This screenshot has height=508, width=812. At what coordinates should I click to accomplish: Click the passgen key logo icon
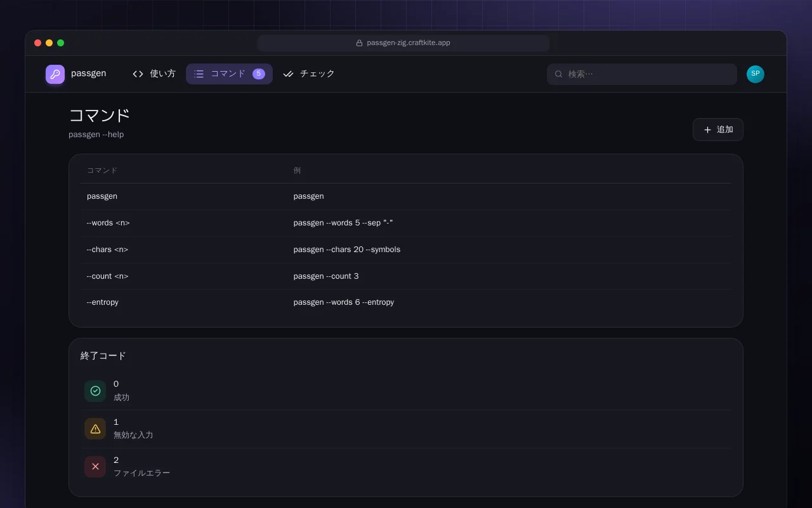click(55, 74)
